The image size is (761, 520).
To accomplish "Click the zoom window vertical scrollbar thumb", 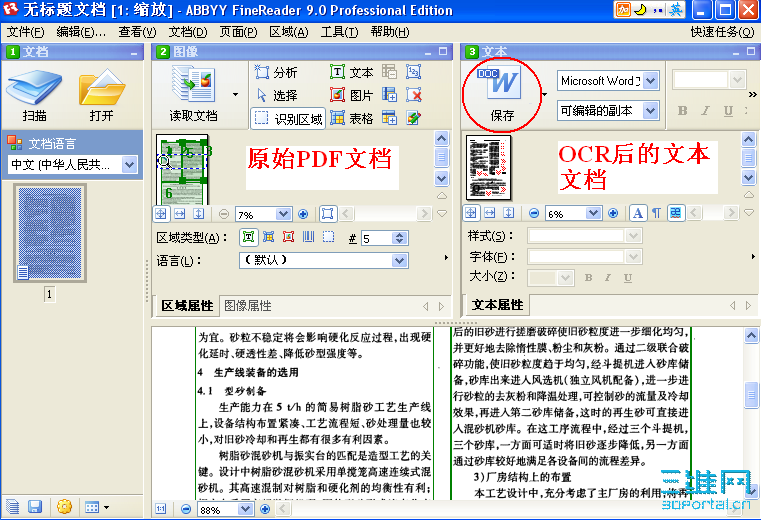I will pyautogui.click(x=751, y=395).
